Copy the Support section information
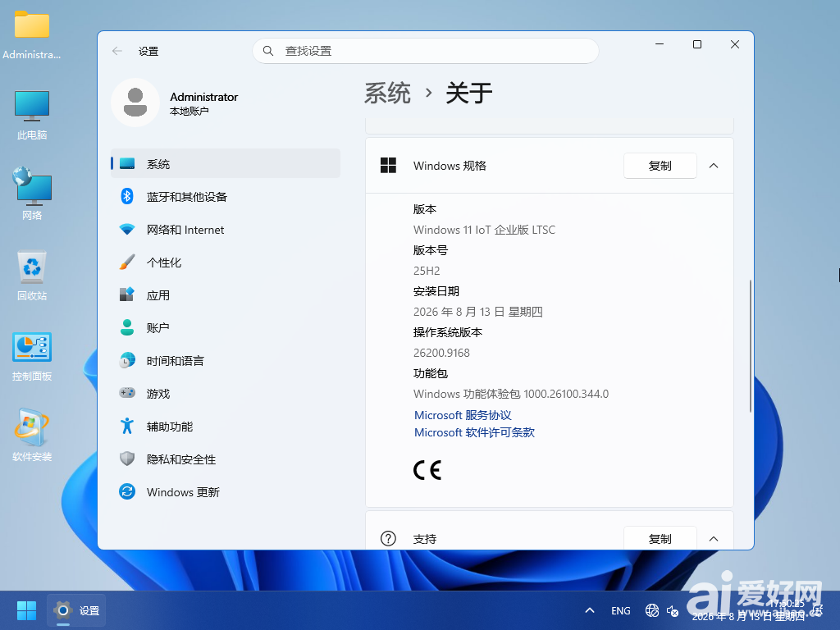 [660, 538]
